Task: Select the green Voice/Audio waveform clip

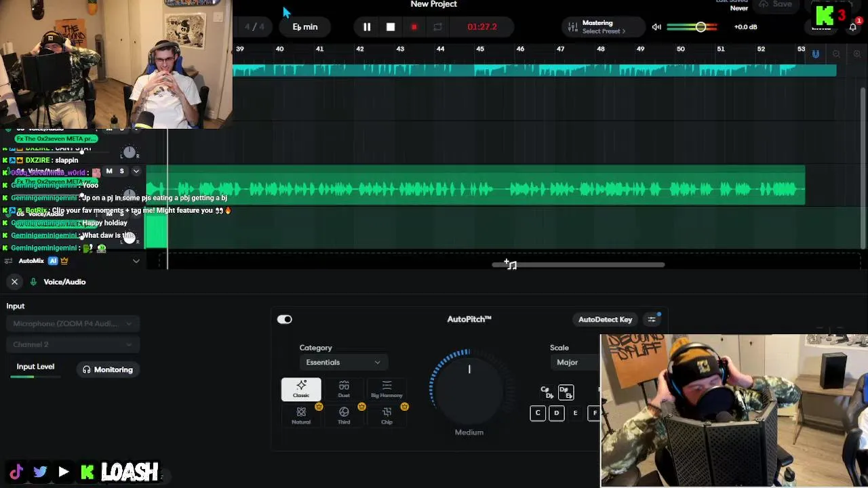Action: point(475,185)
